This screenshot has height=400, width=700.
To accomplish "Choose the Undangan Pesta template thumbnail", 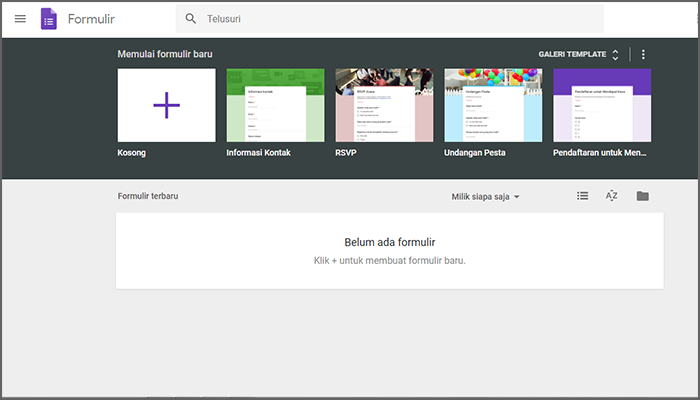I will (x=493, y=105).
